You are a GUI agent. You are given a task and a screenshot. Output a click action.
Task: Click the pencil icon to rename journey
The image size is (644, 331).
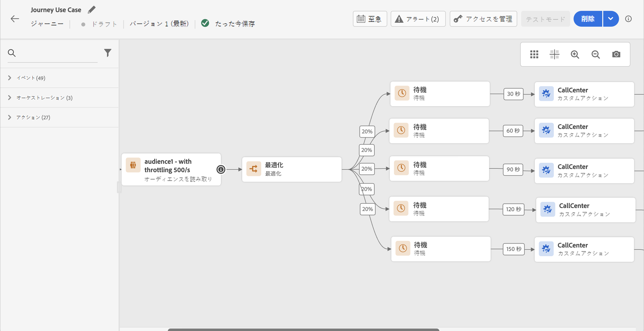92,10
